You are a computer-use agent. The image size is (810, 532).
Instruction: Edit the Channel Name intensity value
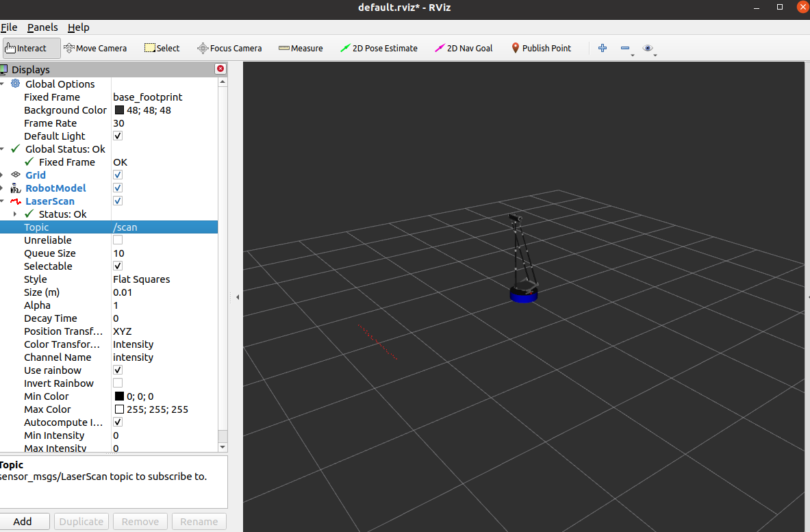pos(164,357)
